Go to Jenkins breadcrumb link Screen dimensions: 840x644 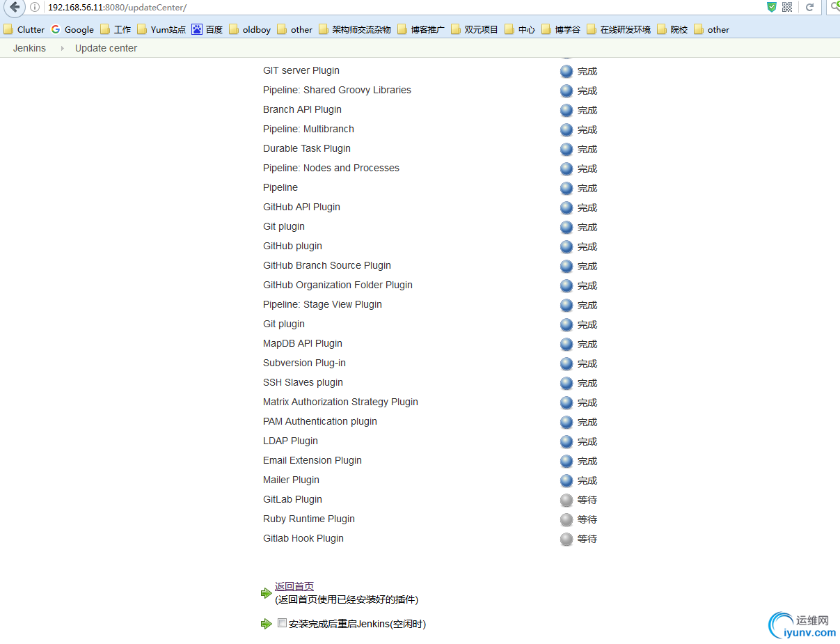pyautogui.click(x=29, y=48)
